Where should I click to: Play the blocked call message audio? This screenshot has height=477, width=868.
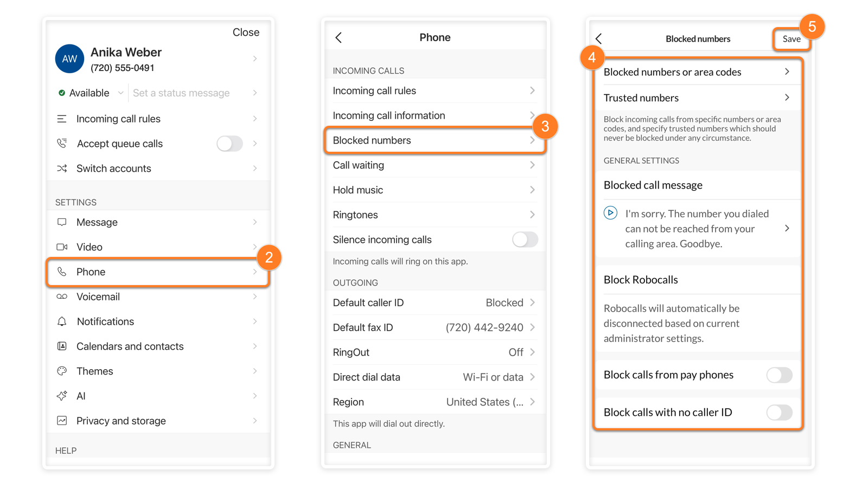coord(610,212)
